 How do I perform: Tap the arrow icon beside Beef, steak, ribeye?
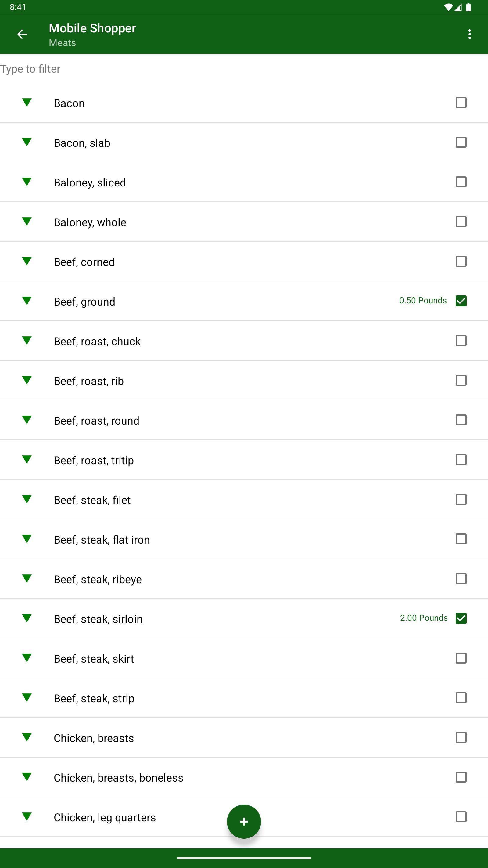(x=27, y=579)
